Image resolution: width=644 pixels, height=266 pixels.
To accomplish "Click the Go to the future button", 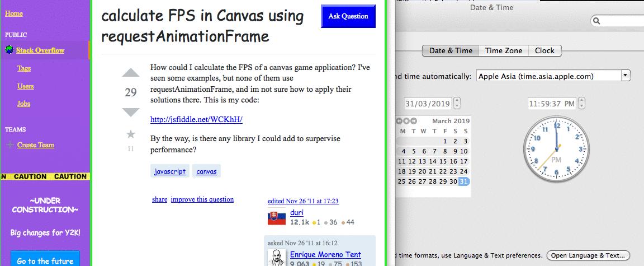I will tap(45, 260).
